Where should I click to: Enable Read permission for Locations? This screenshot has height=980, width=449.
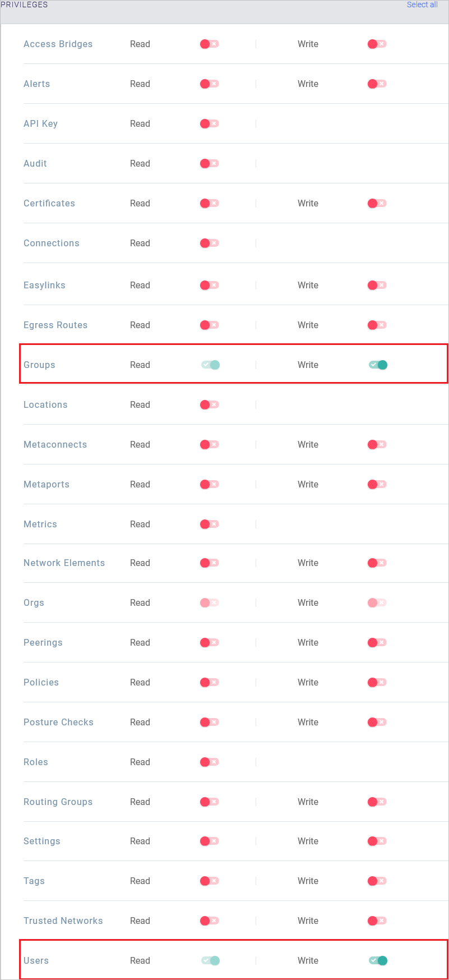209,404
